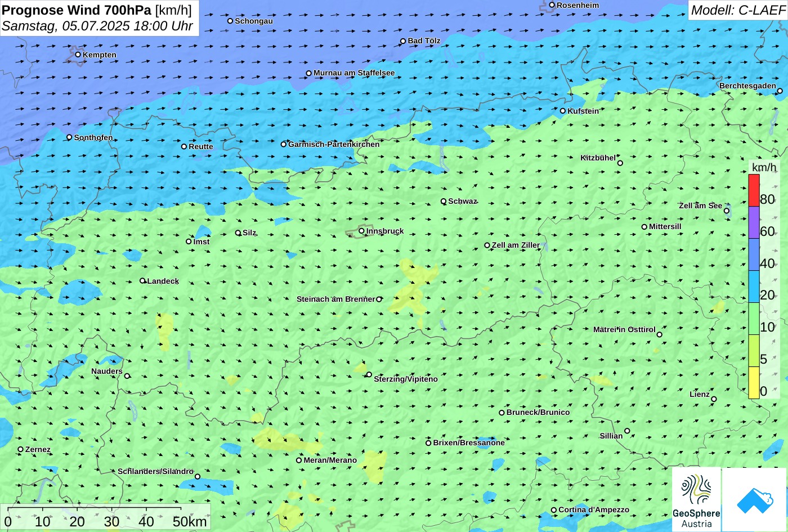
Task: Click the Sonthofen location dot
Action: pos(69,137)
